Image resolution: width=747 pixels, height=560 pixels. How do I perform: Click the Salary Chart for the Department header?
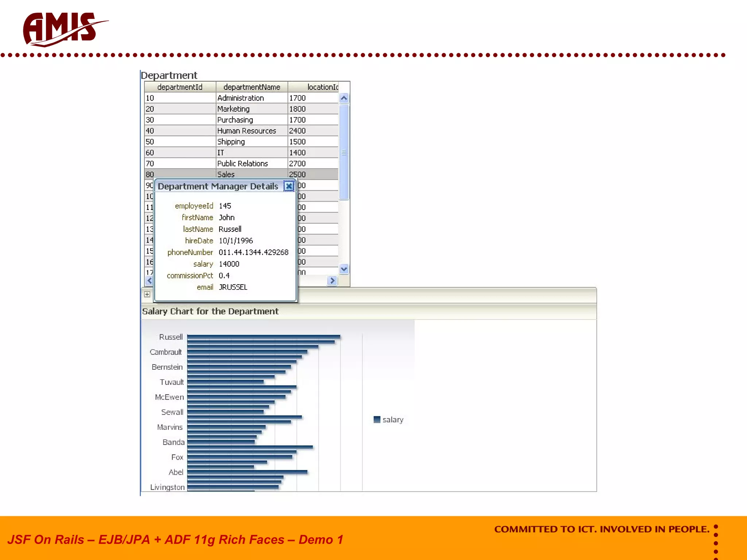[x=210, y=311]
